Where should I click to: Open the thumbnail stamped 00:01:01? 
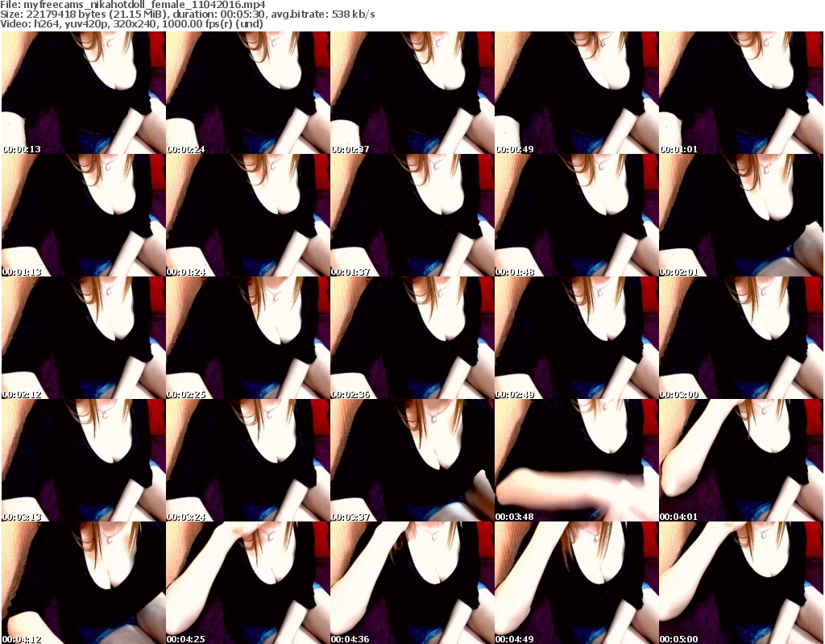740,93
